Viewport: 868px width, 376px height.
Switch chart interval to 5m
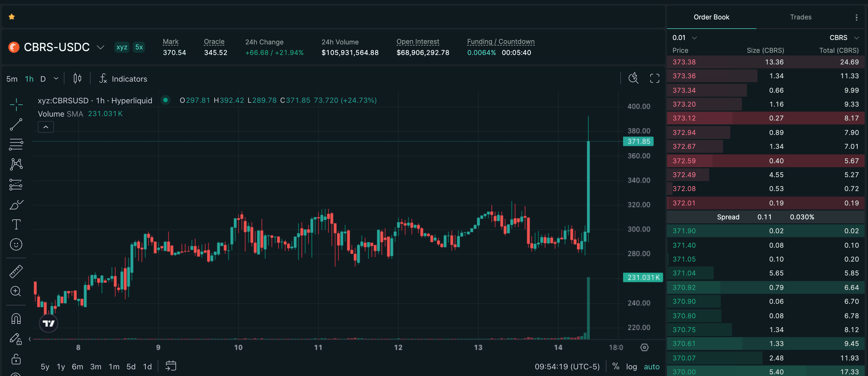pos(12,79)
